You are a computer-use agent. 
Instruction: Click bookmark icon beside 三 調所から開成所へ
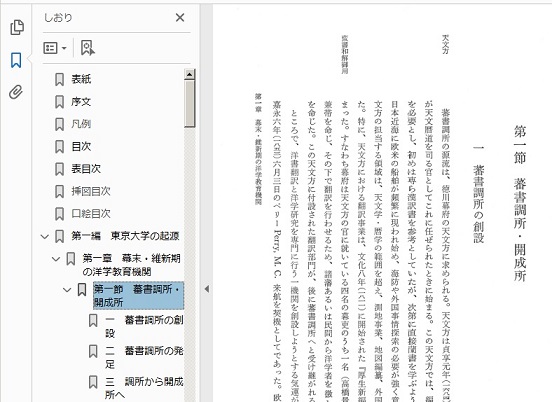coord(93,382)
